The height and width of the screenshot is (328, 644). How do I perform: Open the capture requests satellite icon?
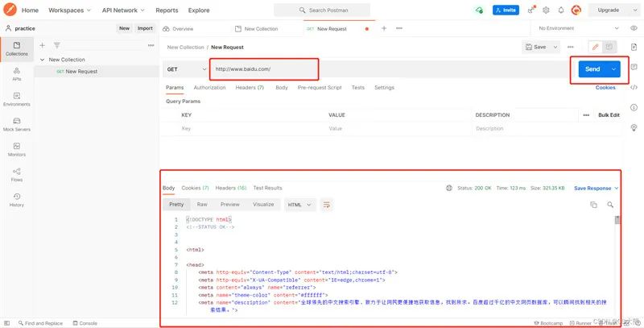[x=531, y=10]
